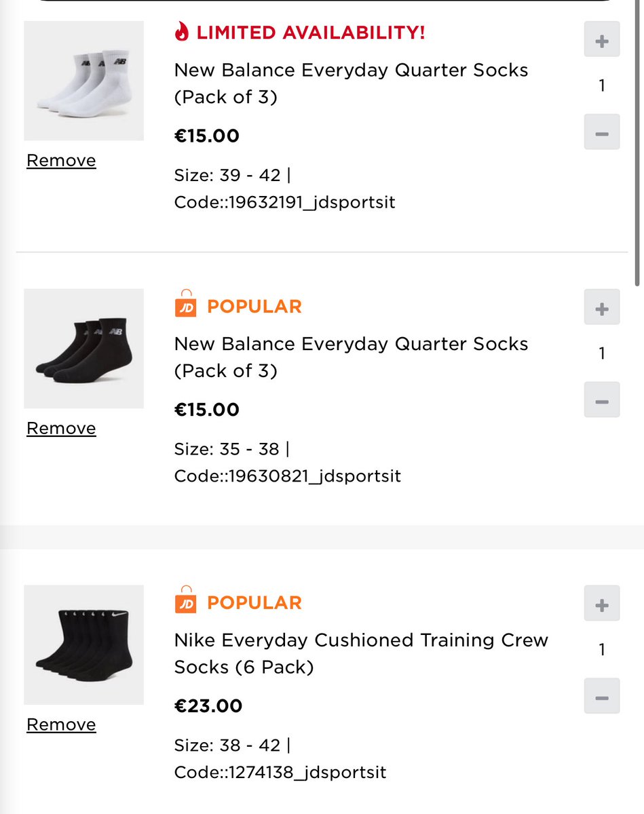The height and width of the screenshot is (814, 644).
Task: Increase quantity of Nike Crew Socks
Action: pos(602,603)
